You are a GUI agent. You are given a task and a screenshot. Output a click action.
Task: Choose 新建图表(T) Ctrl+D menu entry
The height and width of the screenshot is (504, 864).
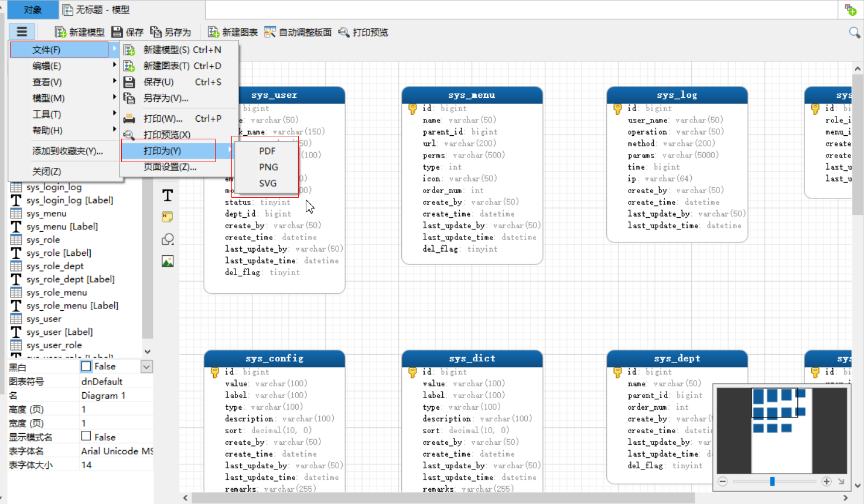click(x=179, y=66)
